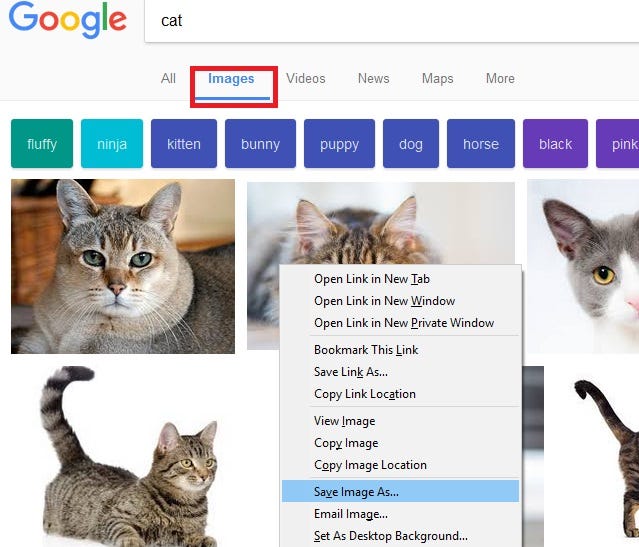Select Save Link As… in context menu
The image size is (639, 547).
pos(400,372)
